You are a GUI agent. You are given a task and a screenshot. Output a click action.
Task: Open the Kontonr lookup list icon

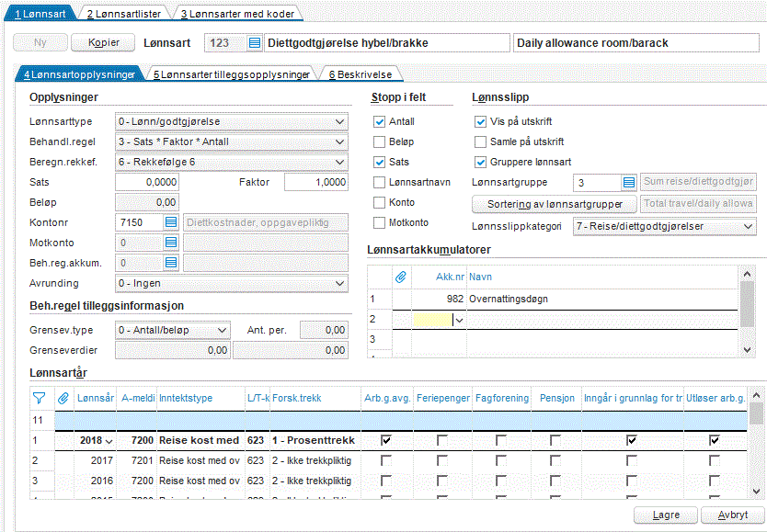click(x=171, y=222)
